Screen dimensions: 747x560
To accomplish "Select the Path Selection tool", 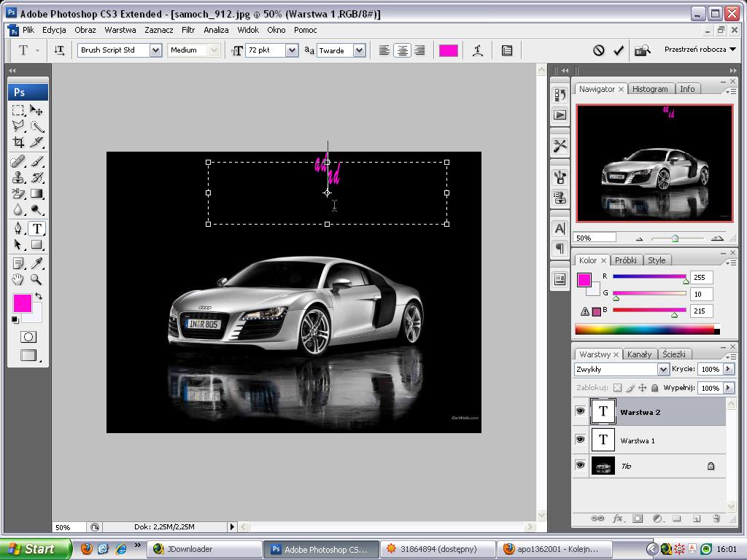I will pyautogui.click(x=18, y=245).
